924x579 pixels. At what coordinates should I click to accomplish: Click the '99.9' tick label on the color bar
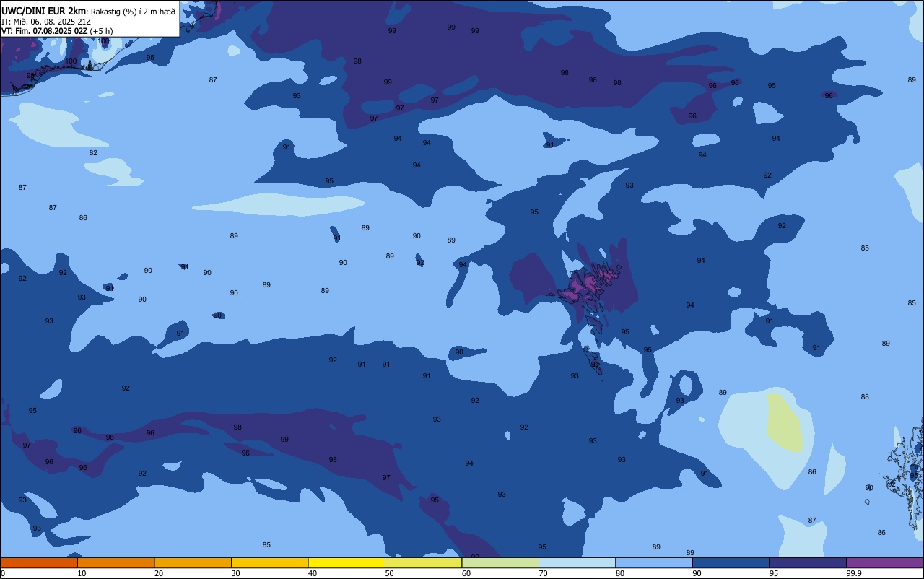854,573
